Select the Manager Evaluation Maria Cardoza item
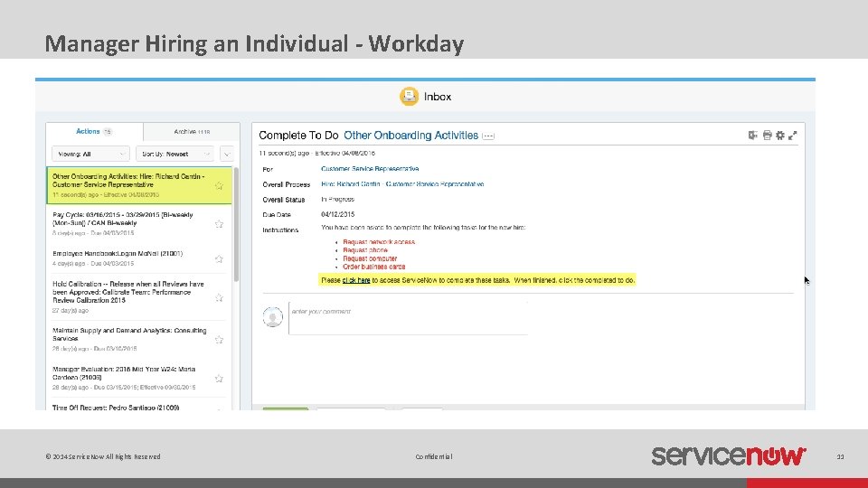Screen dimensions: 868x488 tap(139, 379)
